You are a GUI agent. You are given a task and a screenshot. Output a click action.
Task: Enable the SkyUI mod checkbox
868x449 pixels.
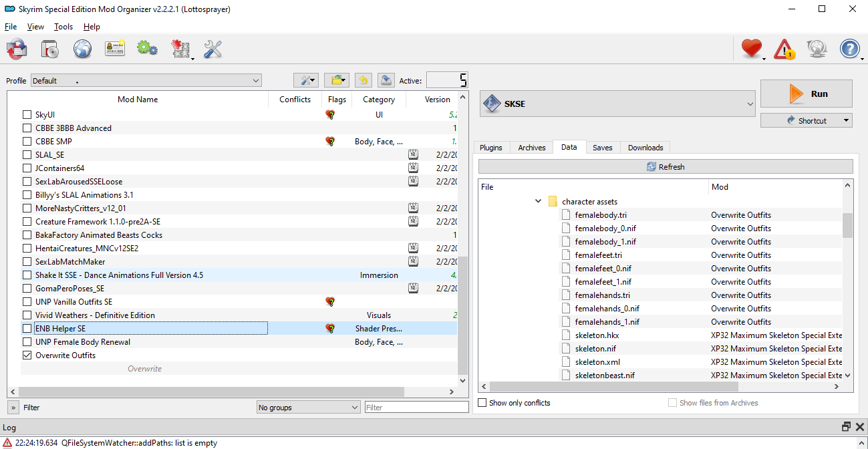coord(27,115)
